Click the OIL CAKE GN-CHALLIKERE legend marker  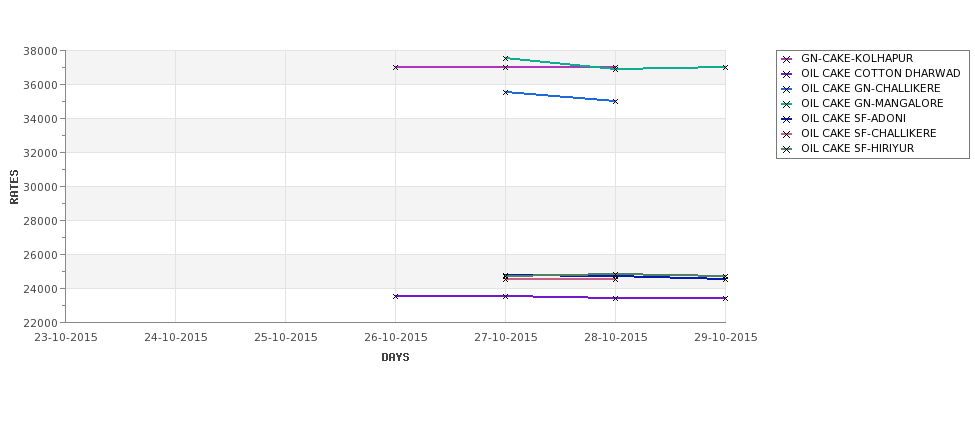click(787, 89)
